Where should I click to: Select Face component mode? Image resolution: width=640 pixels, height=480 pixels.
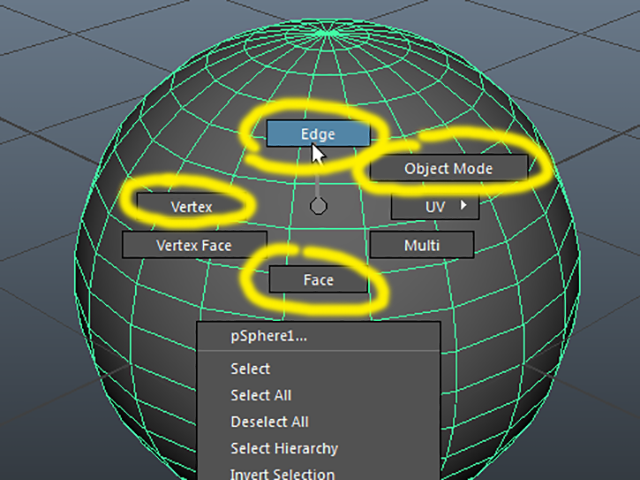pyautogui.click(x=318, y=280)
